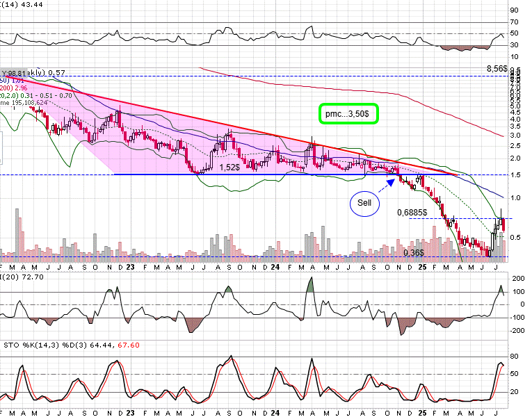Click the 1.0 value on the price scale

(x=516, y=197)
